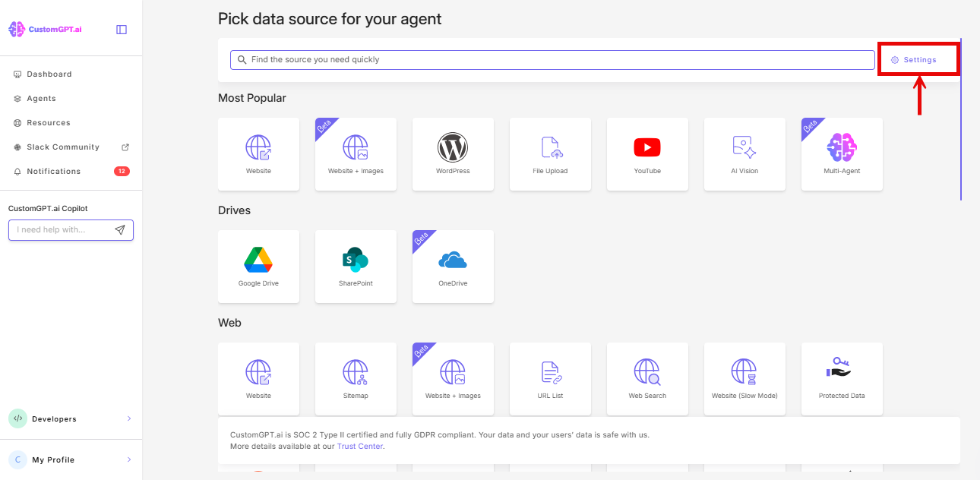Pick the Google Drive source
The image size is (980, 480).
pyautogui.click(x=258, y=267)
